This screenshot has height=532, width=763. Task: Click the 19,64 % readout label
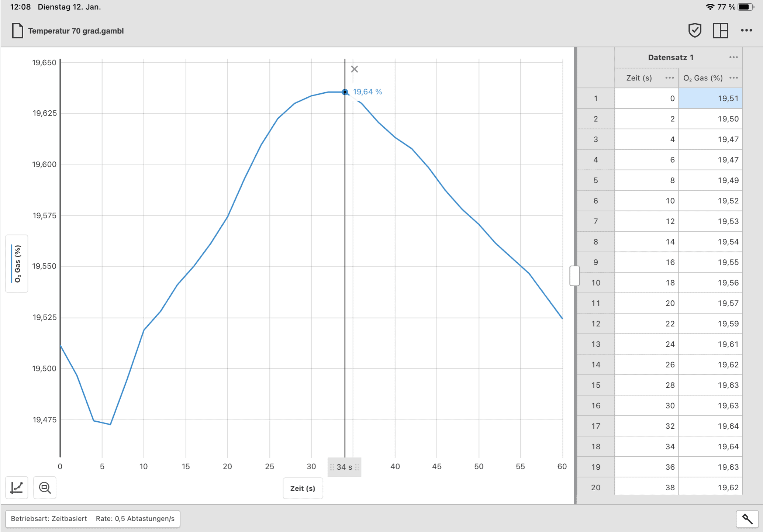tap(367, 92)
